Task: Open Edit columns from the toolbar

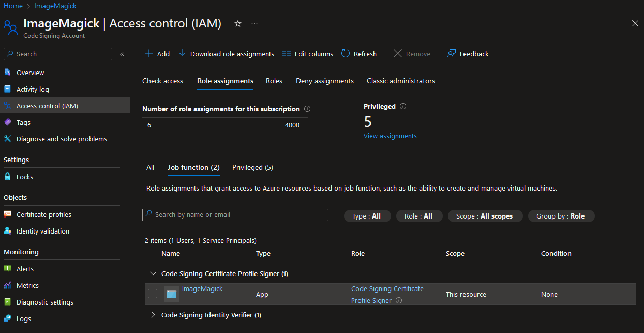Action: pyautogui.click(x=288, y=53)
